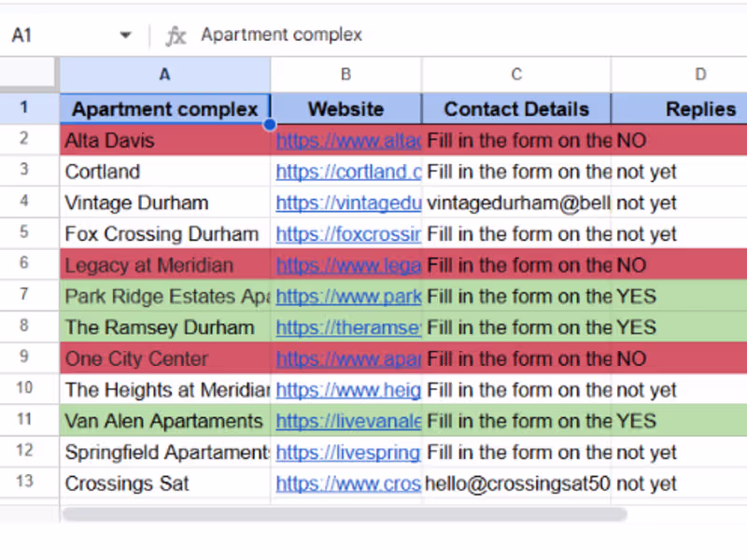The image size is (747, 560).
Task: Select the Alta Davis cell
Action: [x=165, y=140]
